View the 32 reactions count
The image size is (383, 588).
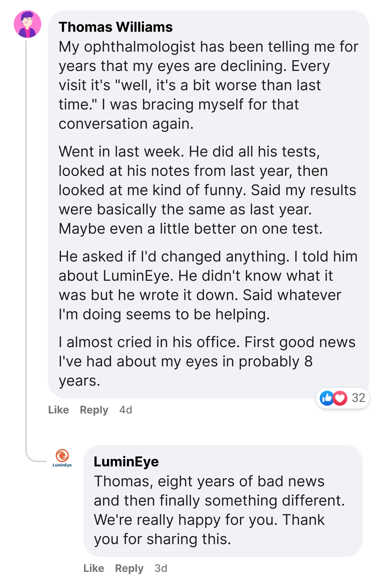coord(358,398)
